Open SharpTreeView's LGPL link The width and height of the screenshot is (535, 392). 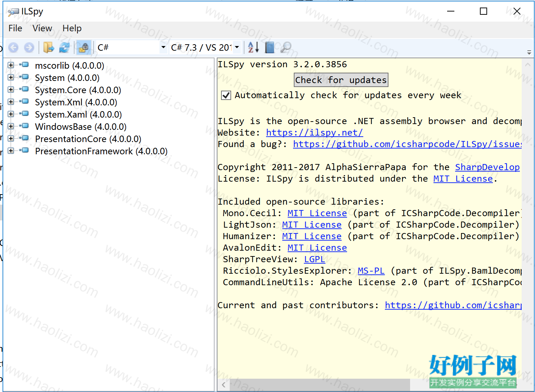(315, 259)
